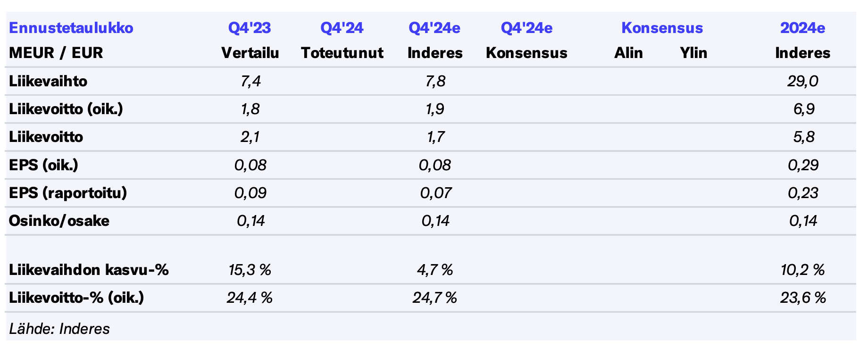Click the 24,7 % margin value
This screenshot has width=868, height=349.
click(434, 298)
